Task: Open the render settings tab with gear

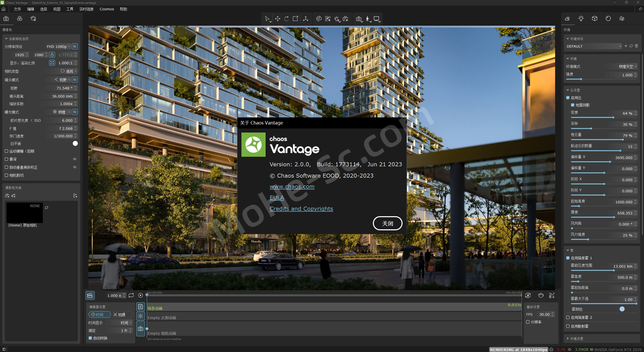Action: coord(33,19)
